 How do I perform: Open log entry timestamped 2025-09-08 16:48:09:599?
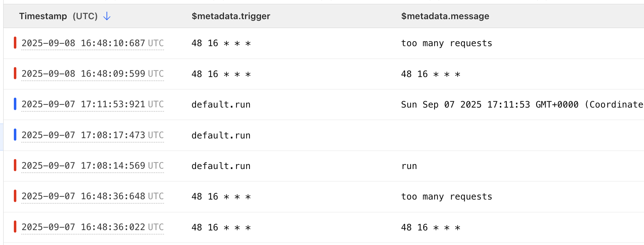tap(92, 74)
